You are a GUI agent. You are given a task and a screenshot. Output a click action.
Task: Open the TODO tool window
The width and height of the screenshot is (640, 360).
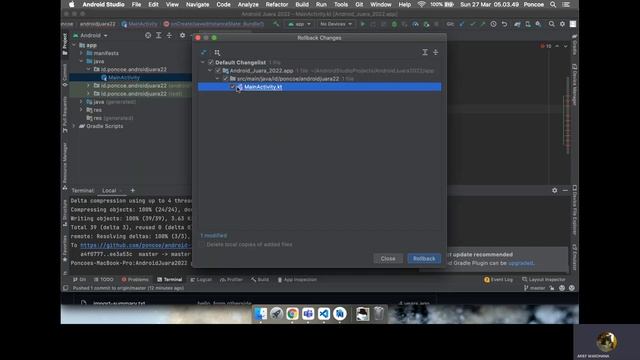tap(104, 280)
